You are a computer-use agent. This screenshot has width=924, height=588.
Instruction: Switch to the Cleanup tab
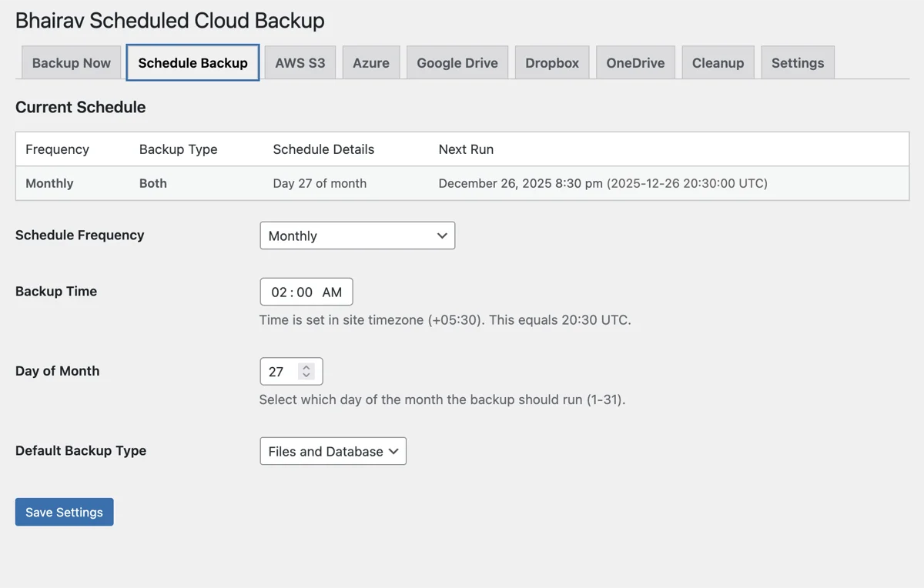(x=718, y=62)
